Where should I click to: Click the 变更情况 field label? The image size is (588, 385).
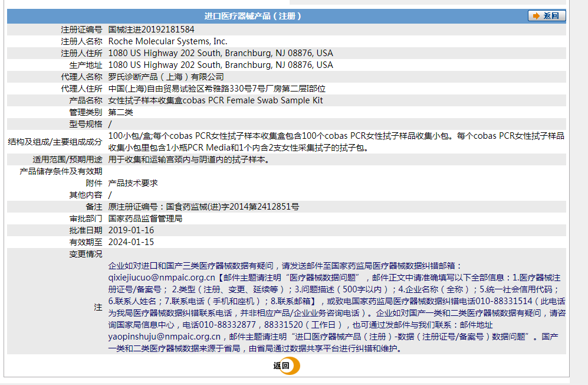[x=86, y=255]
